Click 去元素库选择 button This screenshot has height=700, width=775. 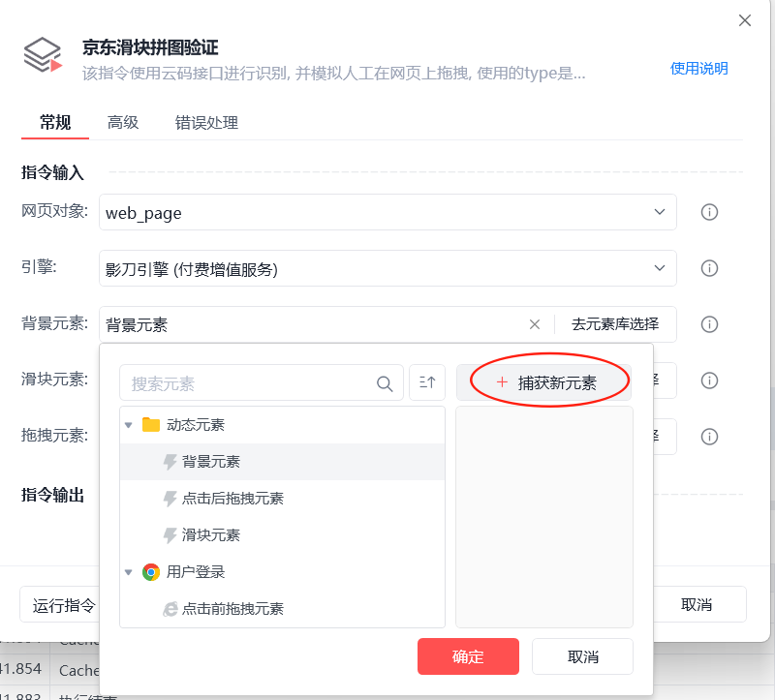(615, 324)
